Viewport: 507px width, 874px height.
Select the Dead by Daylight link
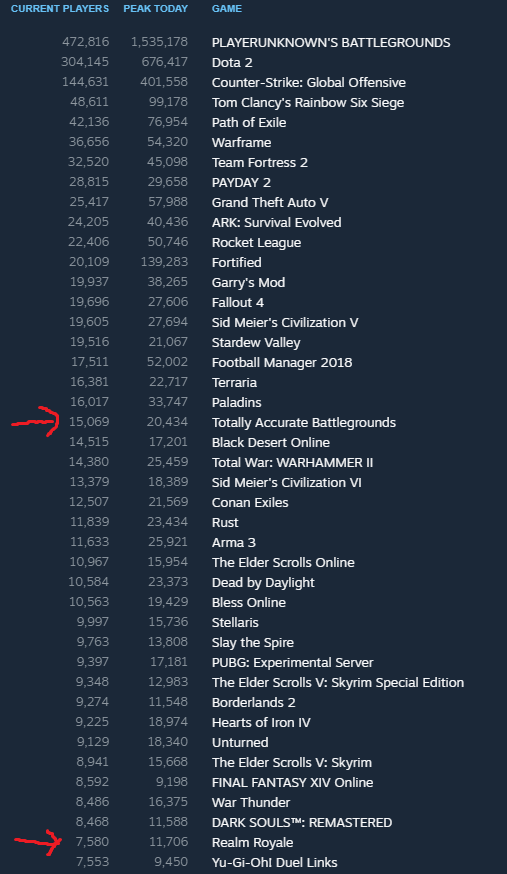tap(263, 582)
